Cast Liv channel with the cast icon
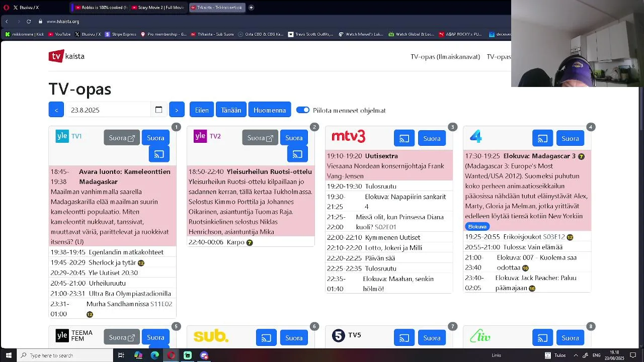 (x=542, y=338)
